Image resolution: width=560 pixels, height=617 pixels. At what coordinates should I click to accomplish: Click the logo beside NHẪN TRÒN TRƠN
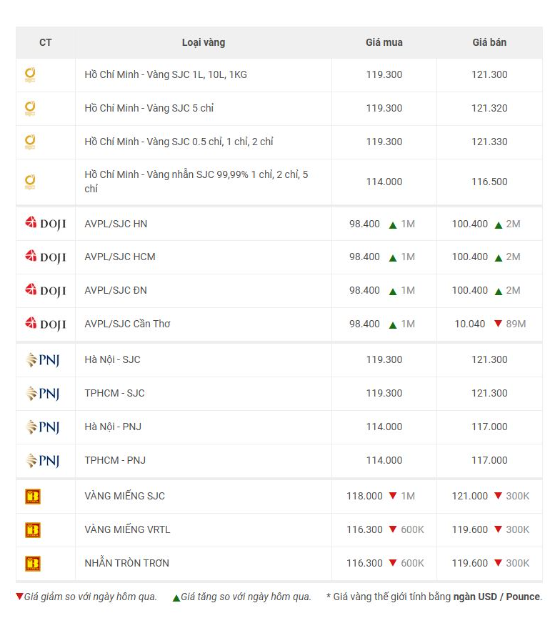pos(33,563)
